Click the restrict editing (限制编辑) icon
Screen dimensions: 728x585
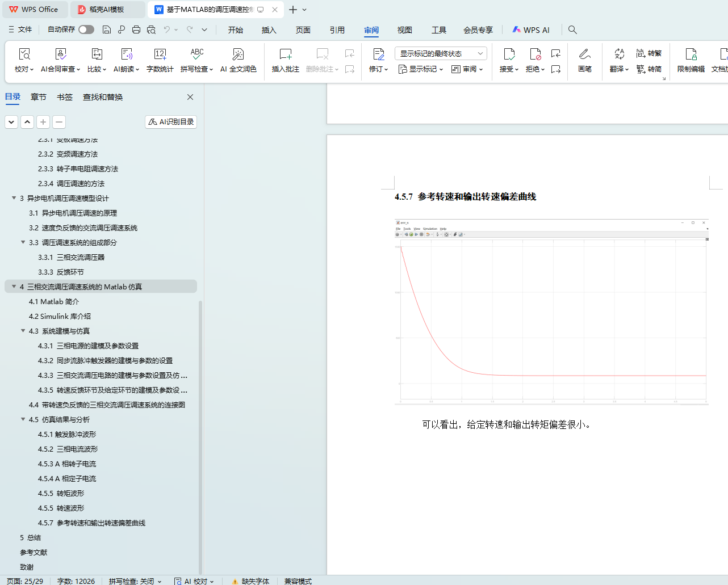(691, 54)
